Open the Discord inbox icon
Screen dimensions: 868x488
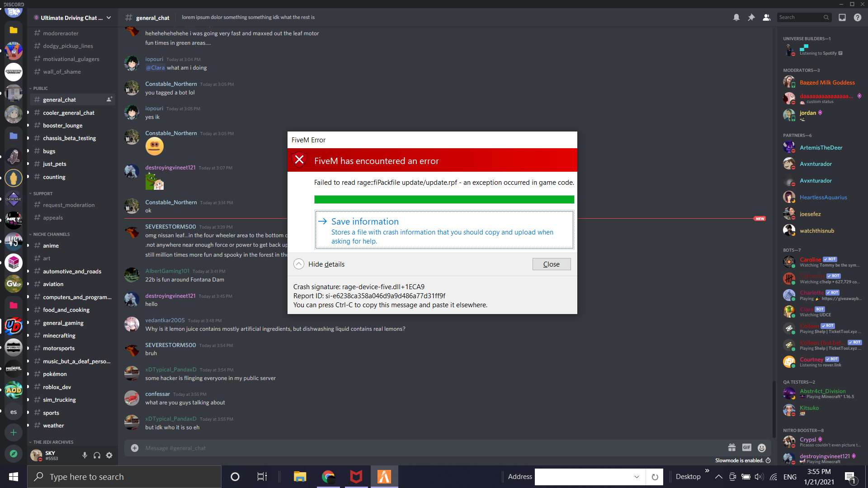[x=841, y=17]
